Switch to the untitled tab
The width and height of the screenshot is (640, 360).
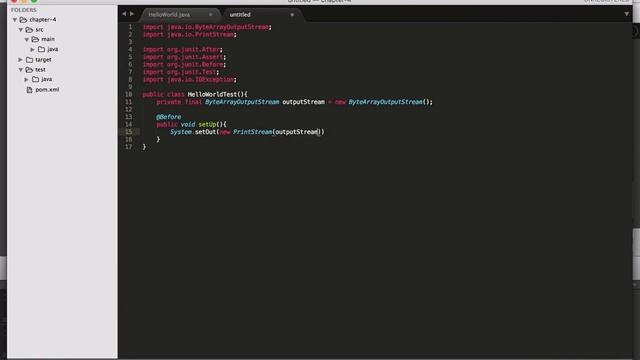click(240, 15)
